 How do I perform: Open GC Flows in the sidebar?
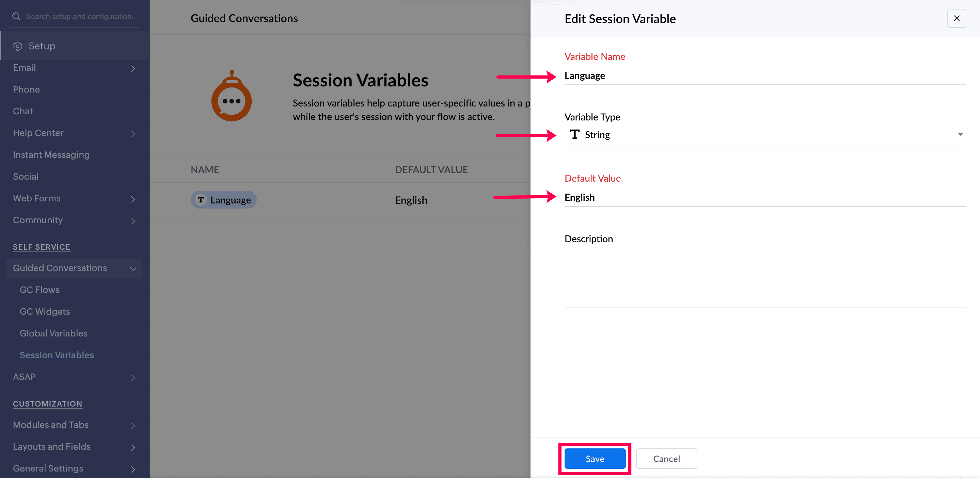coord(39,290)
